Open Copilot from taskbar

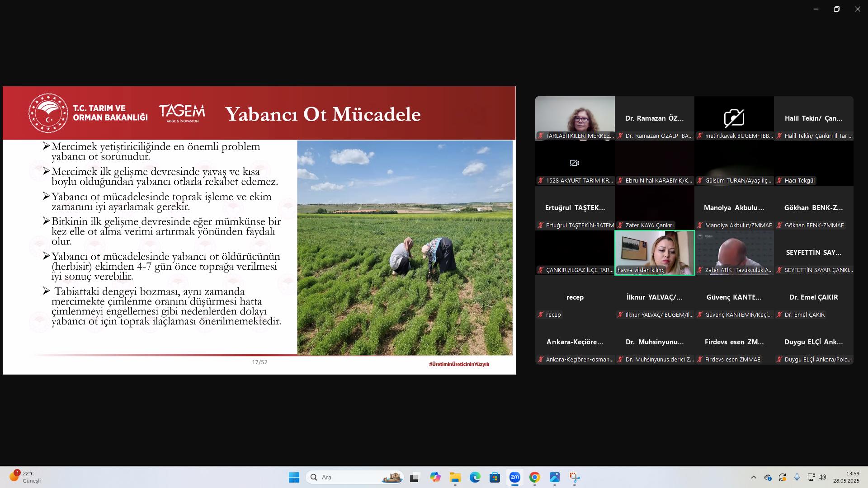pos(435,477)
